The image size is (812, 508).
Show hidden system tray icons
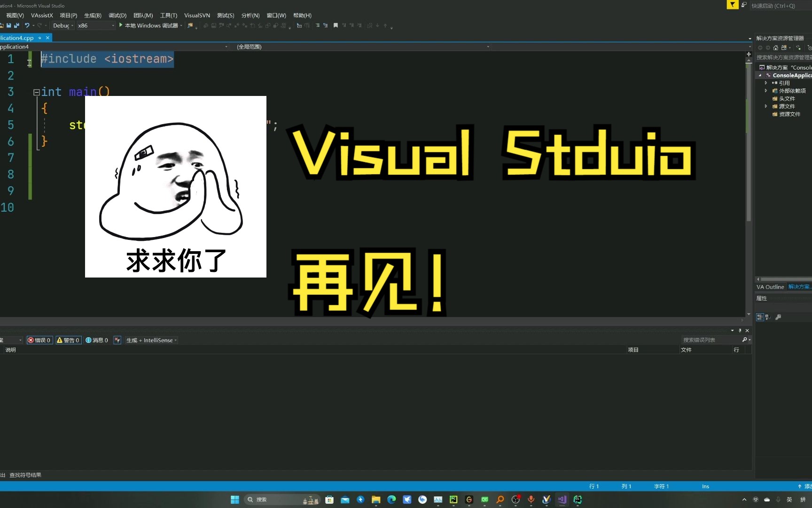(x=744, y=500)
